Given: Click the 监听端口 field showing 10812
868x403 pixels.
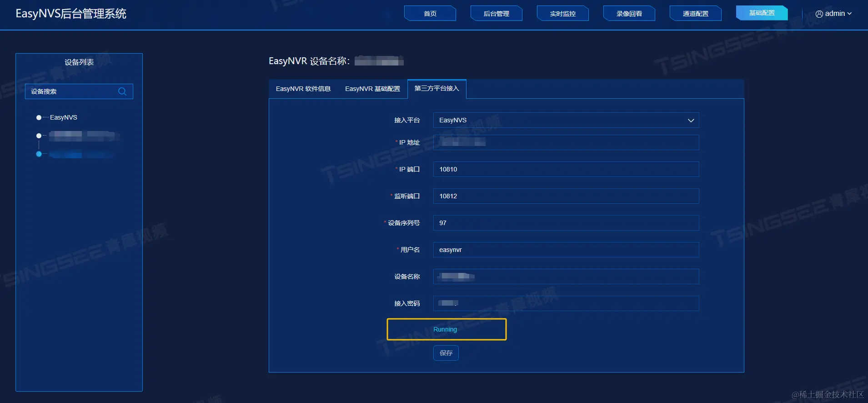Looking at the screenshot, I should tap(566, 196).
